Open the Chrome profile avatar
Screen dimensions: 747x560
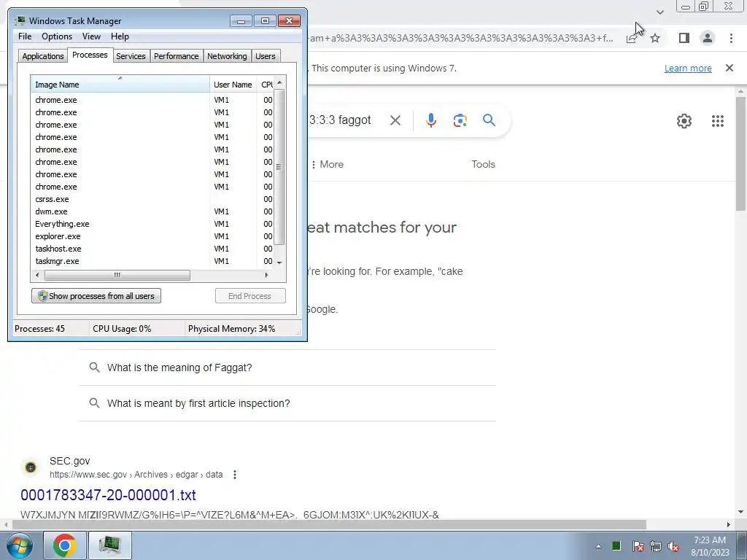tap(708, 38)
